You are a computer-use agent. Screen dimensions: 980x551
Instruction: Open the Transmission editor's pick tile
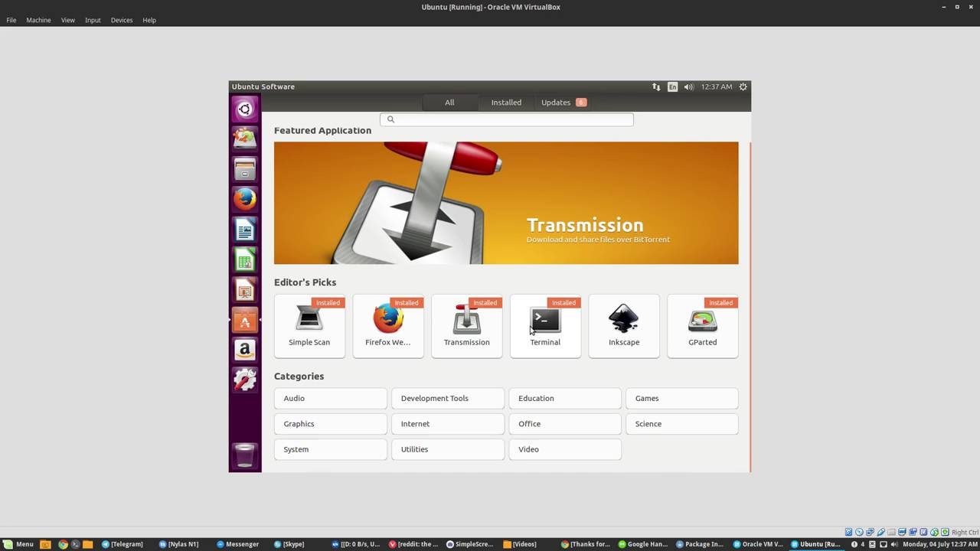coord(467,326)
